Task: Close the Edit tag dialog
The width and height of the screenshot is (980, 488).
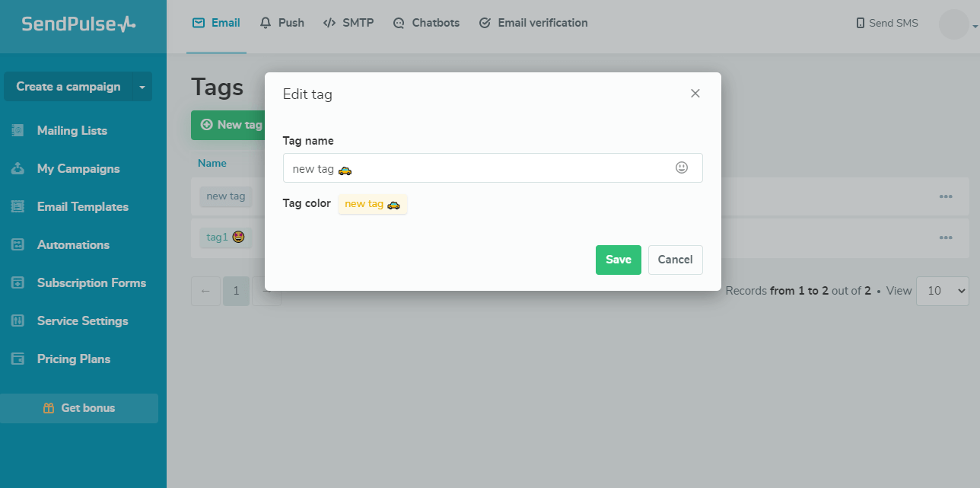Action: [x=695, y=94]
